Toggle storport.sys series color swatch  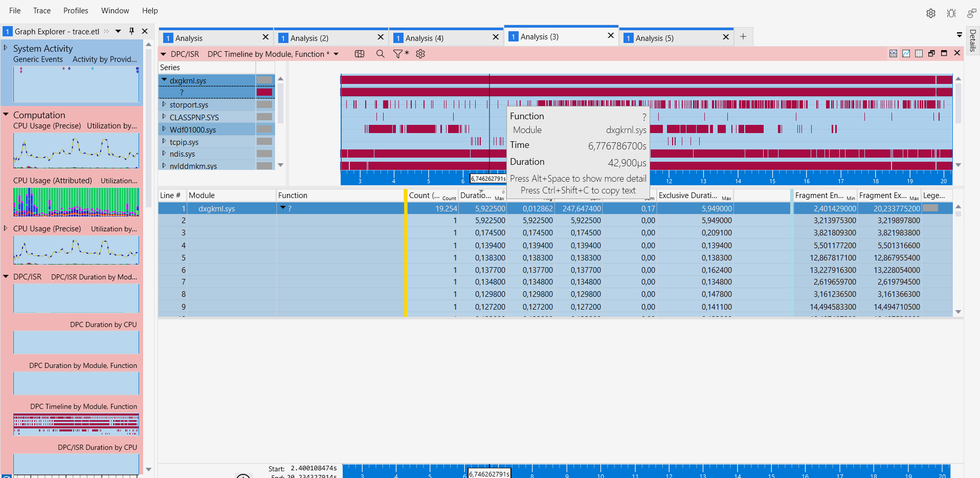click(x=264, y=104)
